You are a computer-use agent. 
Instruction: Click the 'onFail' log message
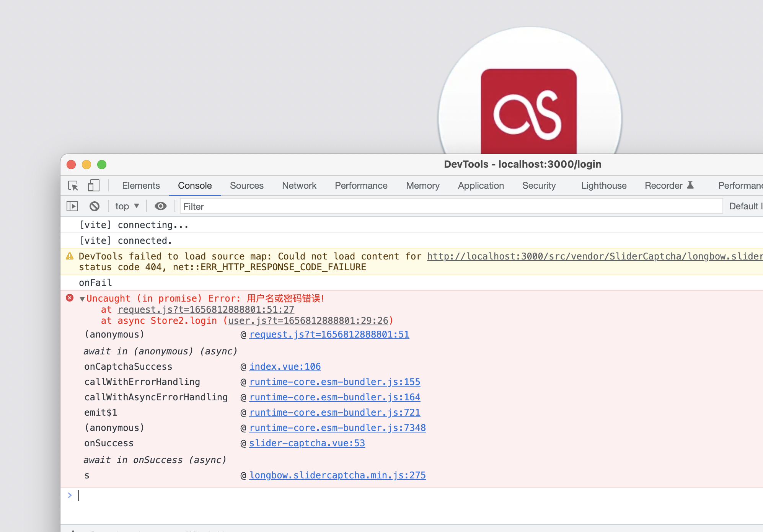(x=95, y=283)
